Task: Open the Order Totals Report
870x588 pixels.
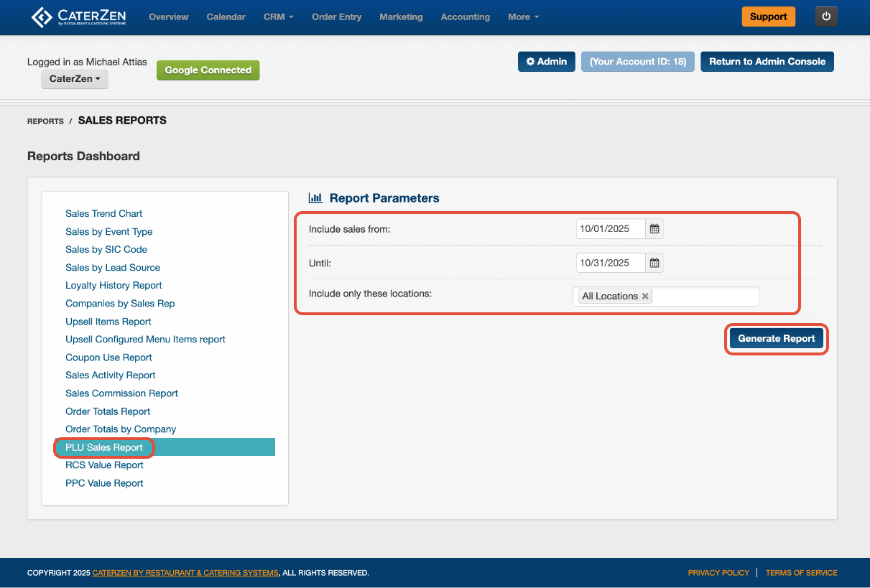Action: (108, 411)
